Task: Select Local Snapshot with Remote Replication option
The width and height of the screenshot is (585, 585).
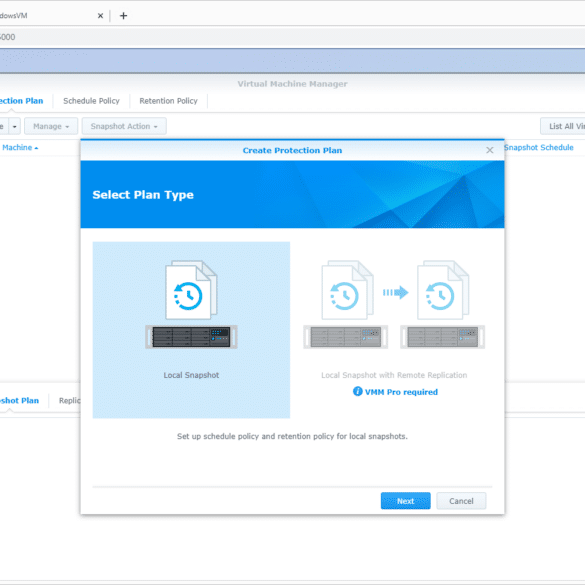Action: click(x=394, y=330)
